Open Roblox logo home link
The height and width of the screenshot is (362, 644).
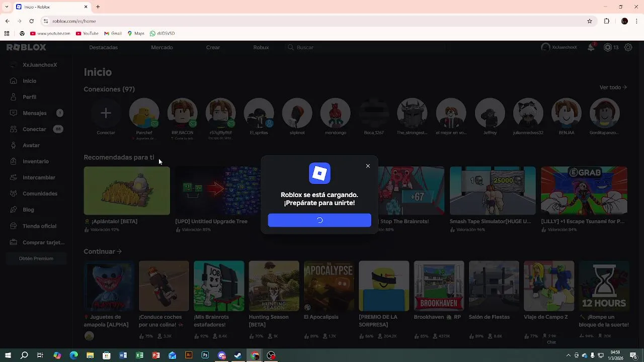pos(26,47)
